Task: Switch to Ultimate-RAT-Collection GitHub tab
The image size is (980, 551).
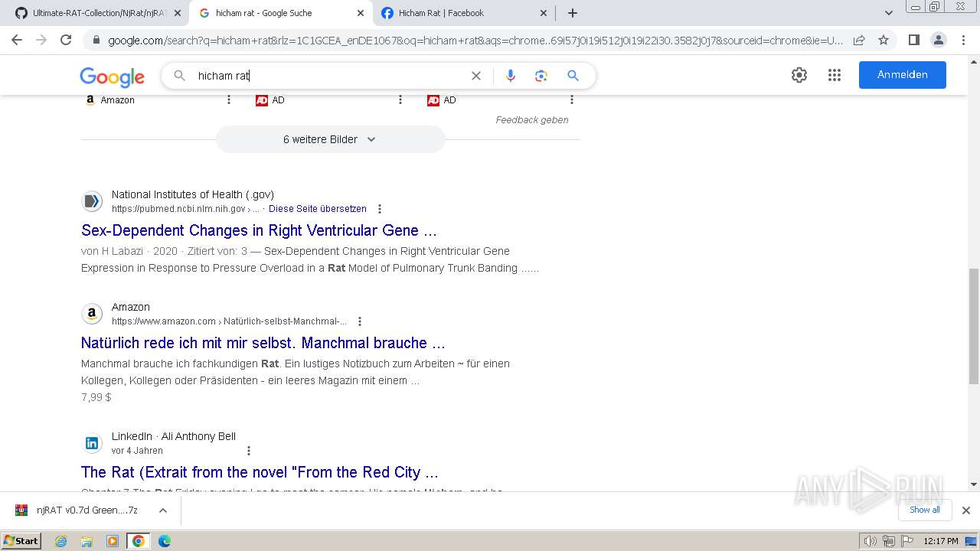Action: pyautogui.click(x=98, y=13)
